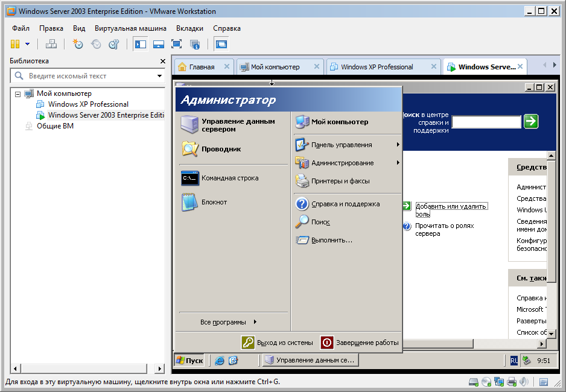566x392 pixels.
Task: Click Прочитать о ролях сервера link
Action: [x=444, y=229]
